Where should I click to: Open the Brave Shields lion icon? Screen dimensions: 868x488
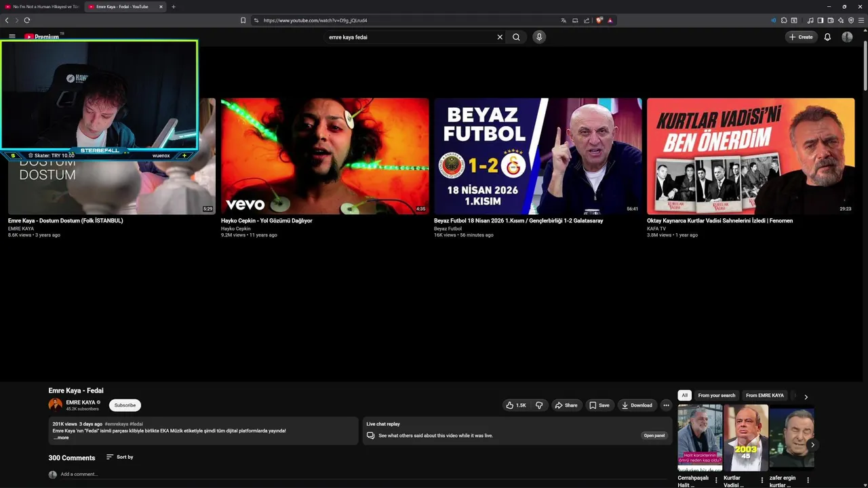[x=599, y=20]
